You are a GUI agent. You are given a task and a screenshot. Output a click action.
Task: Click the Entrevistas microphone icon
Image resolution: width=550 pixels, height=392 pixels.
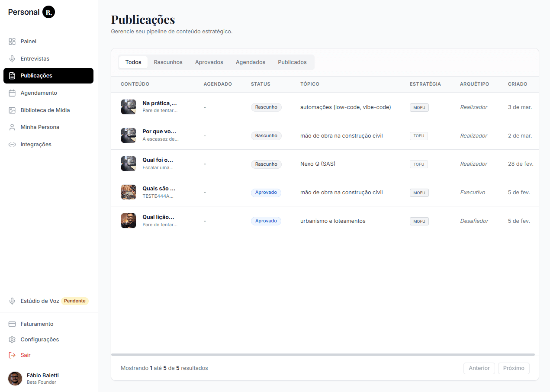pyautogui.click(x=12, y=59)
